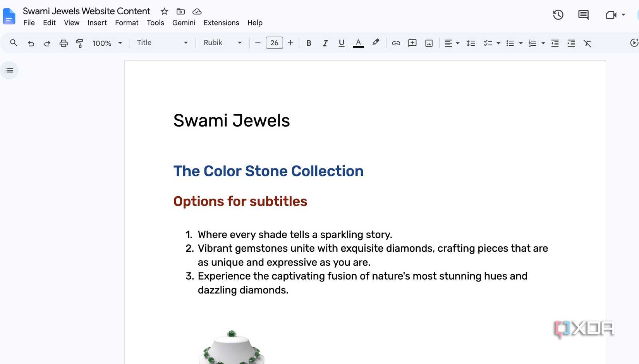Open version history clock icon
The height and width of the screenshot is (364, 639).
pyautogui.click(x=558, y=15)
